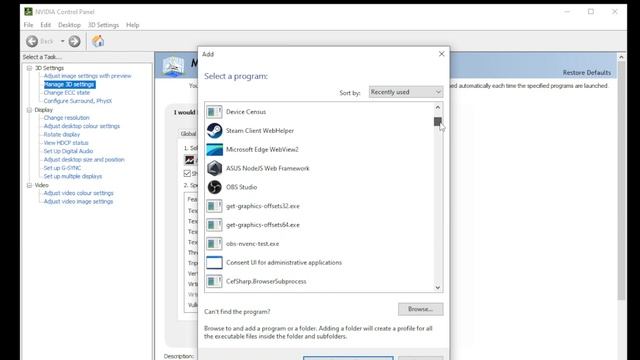Viewport: 640px width, 360px height.
Task: Choose the CefSharp.BrowserSubprocess name
Action: point(266,281)
